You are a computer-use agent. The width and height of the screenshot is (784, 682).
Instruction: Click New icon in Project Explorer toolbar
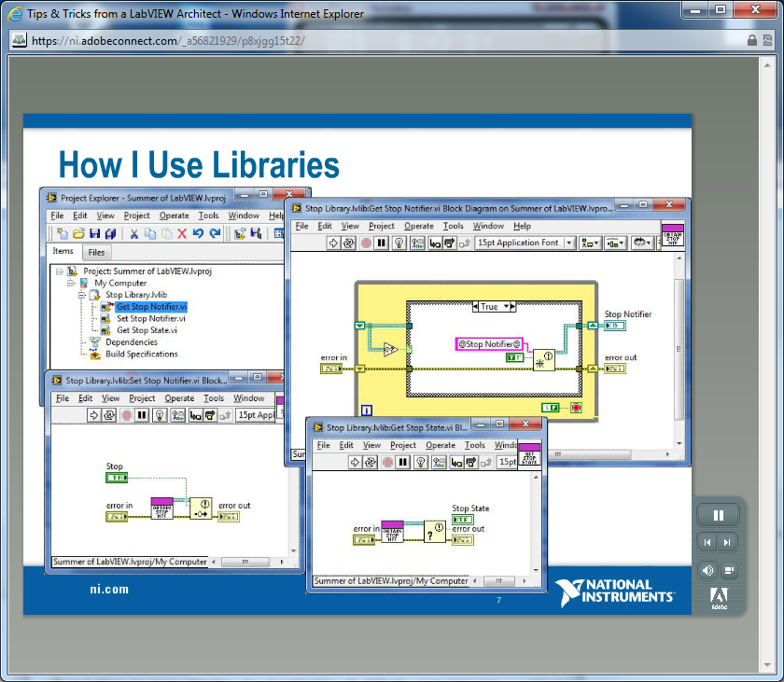click(x=62, y=233)
